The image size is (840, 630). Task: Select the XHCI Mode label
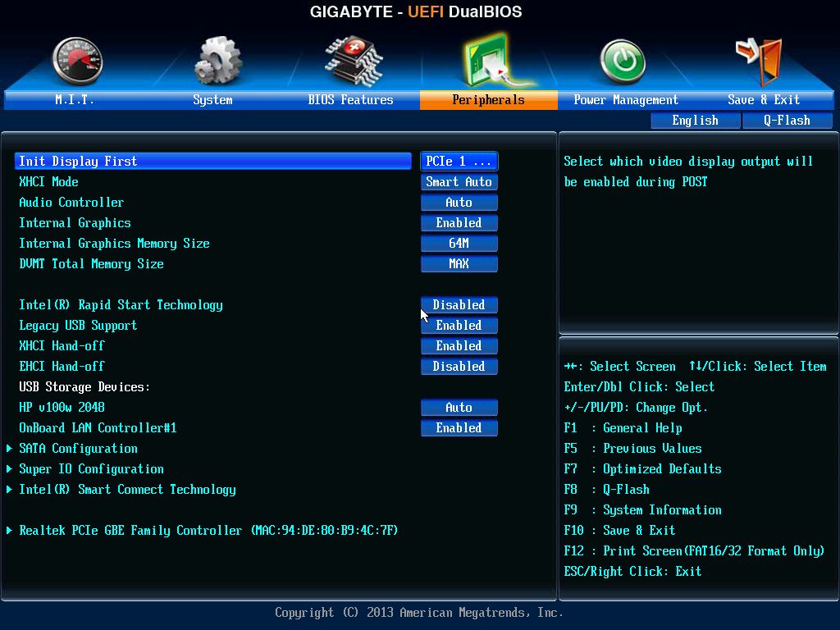pyautogui.click(x=48, y=181)
